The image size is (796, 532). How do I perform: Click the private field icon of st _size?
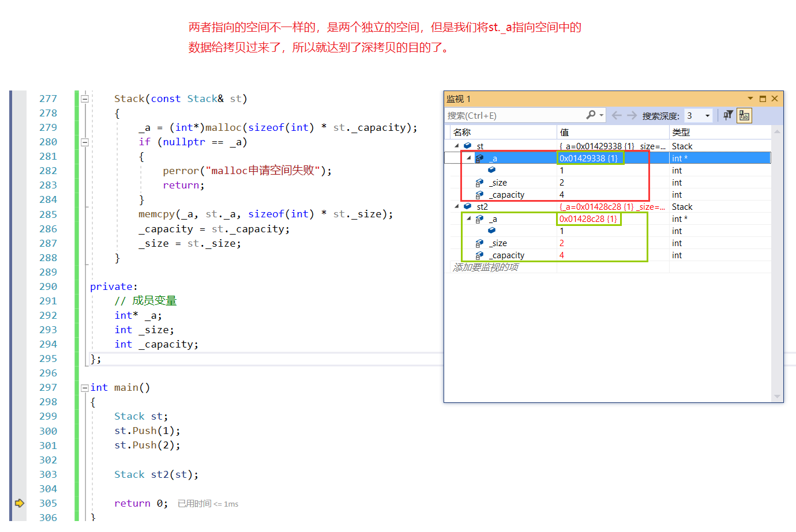coord(479,183)
